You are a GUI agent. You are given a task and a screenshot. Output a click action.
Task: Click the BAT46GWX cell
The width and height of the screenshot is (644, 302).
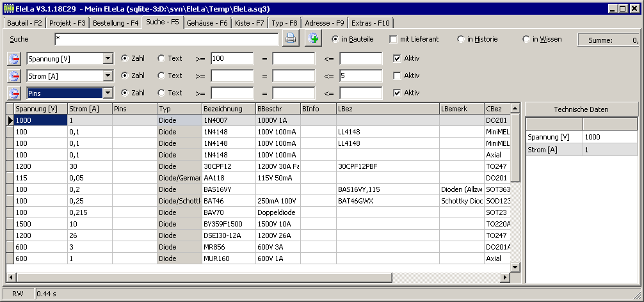coord(388,201)
